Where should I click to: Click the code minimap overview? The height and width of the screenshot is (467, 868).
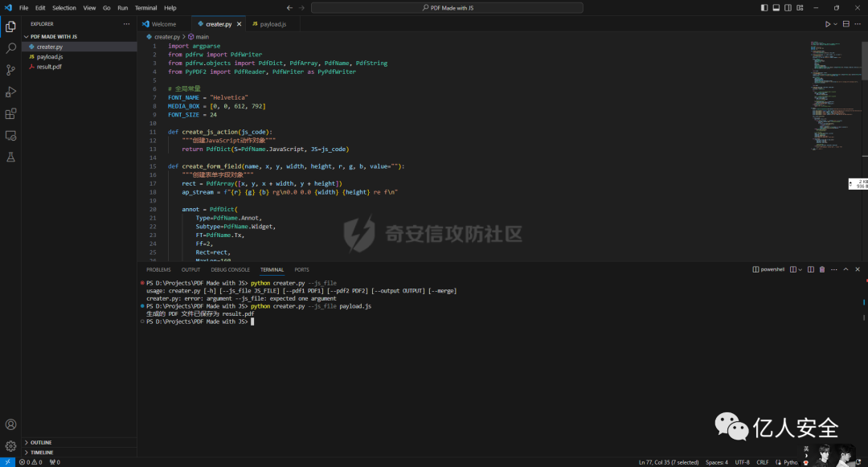(836, 95)
